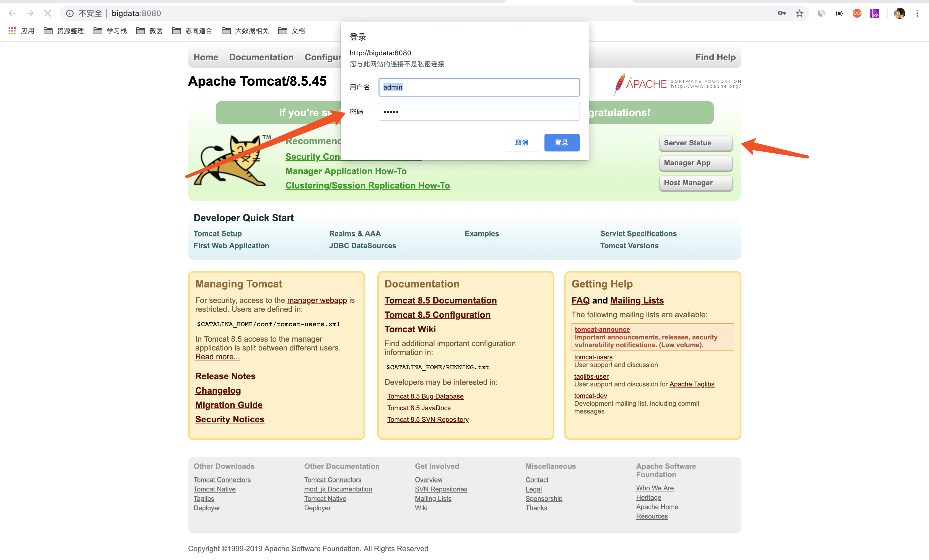The height and width of the screenshot is (560, 929).
Task: Open tomcat-dev mailing list link
Action: coord(590,396)
